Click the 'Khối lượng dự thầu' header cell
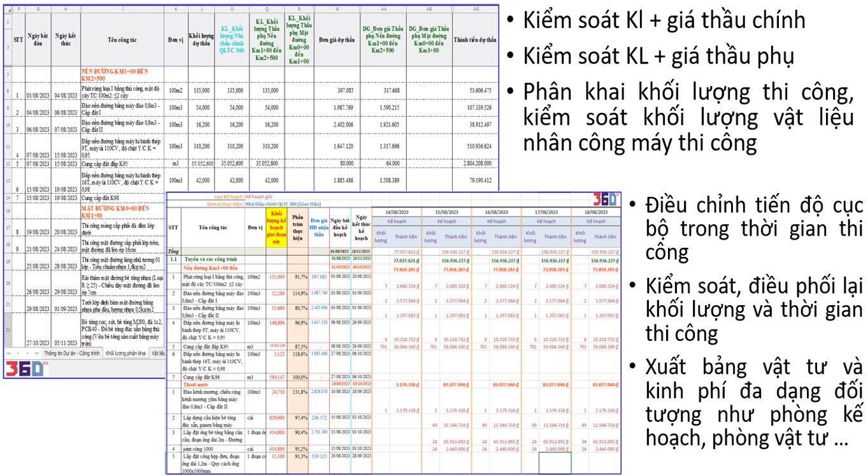This screenshot has height=476, width=868. (x=201, y=39)
